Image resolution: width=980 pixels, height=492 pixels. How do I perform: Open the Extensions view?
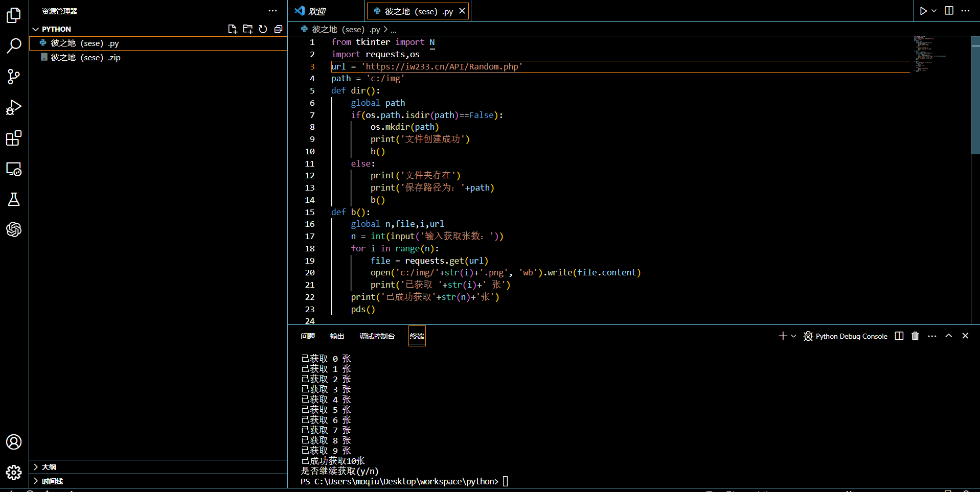[x=14, y=138]
